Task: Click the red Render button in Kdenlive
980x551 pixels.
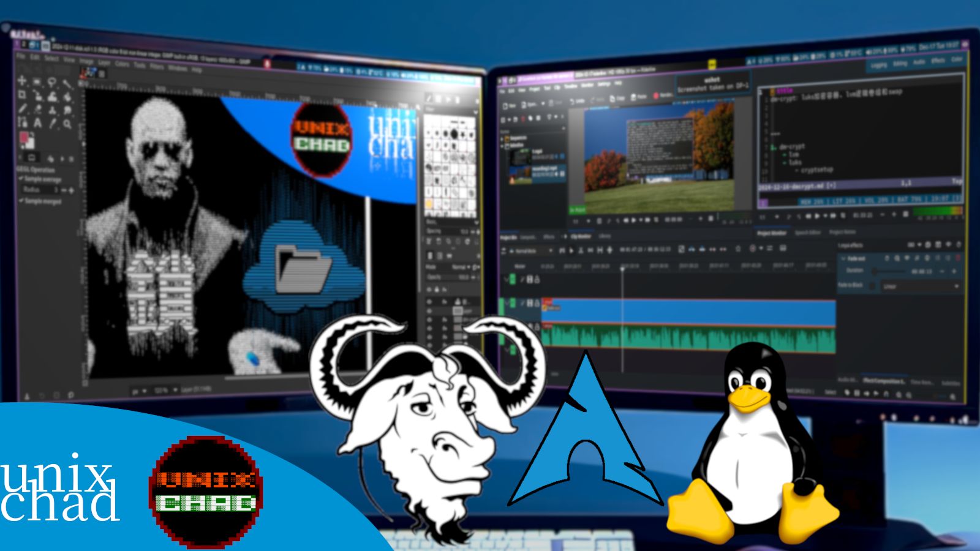Action: [663, 96]
